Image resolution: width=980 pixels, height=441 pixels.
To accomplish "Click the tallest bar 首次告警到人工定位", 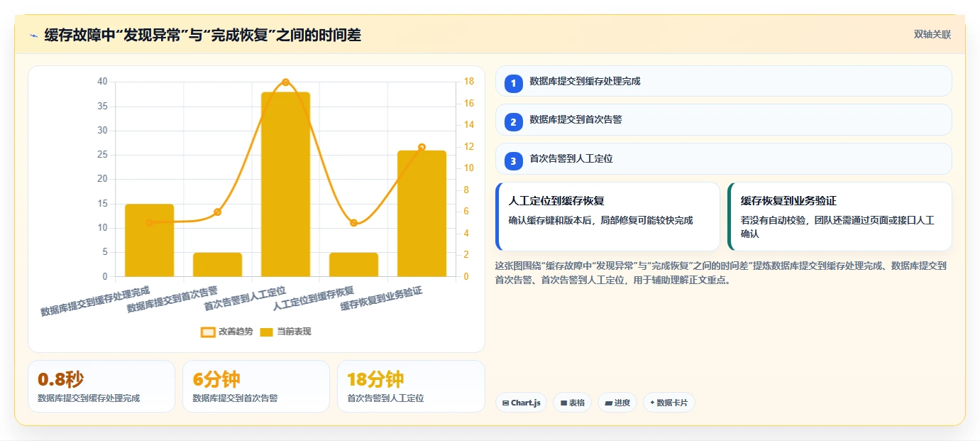I will 285,184.
